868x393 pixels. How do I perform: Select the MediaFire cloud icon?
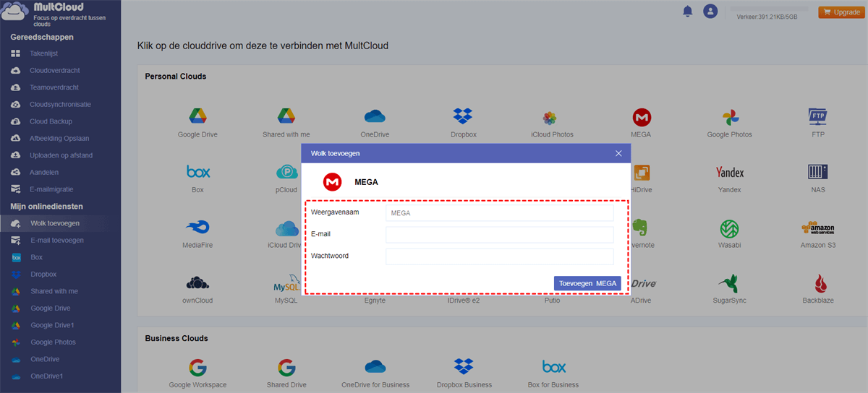pos(197,228)
